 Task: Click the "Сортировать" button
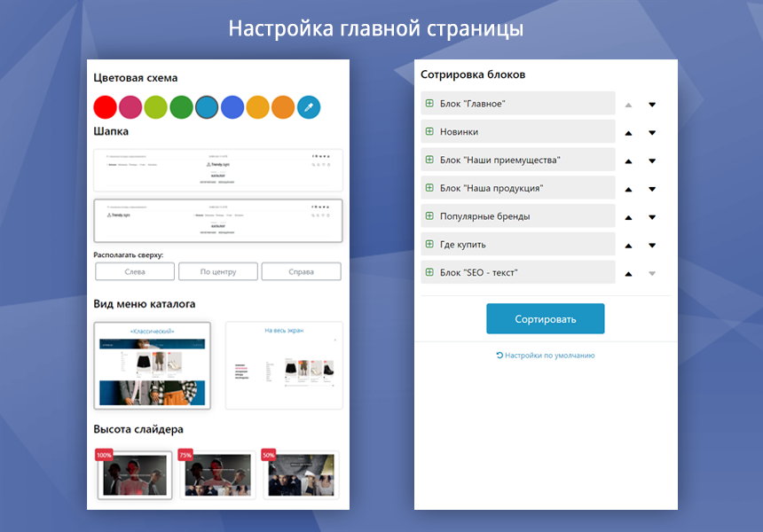point(545,317)
